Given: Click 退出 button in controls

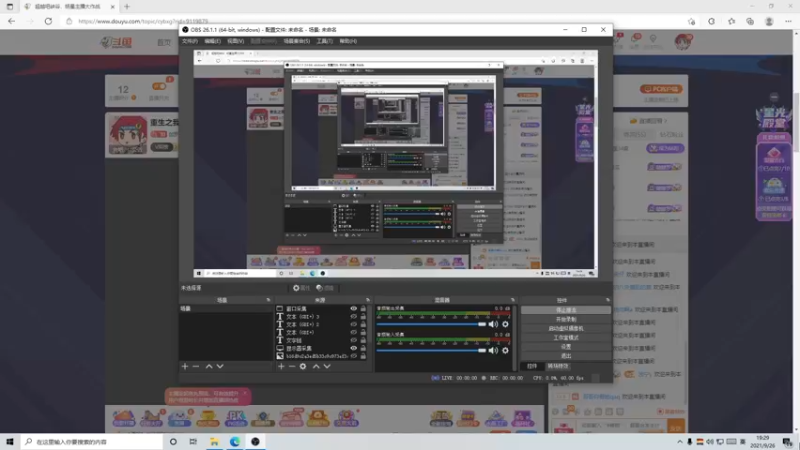Looking at the screenshot, I should click(566, 356).
